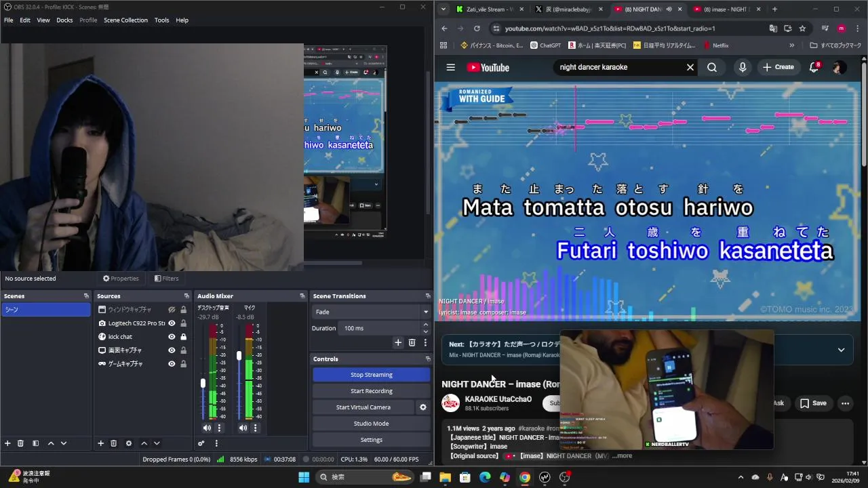Open OBS Settings button
The width and height of the screenshot is (868, 488).
click(372, 440)
